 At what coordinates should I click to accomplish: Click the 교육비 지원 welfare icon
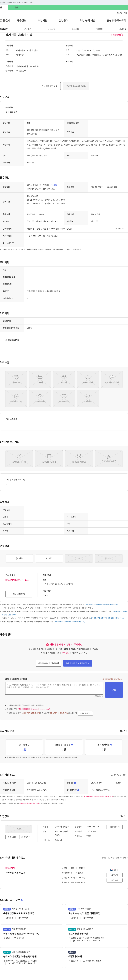point(88,379)
